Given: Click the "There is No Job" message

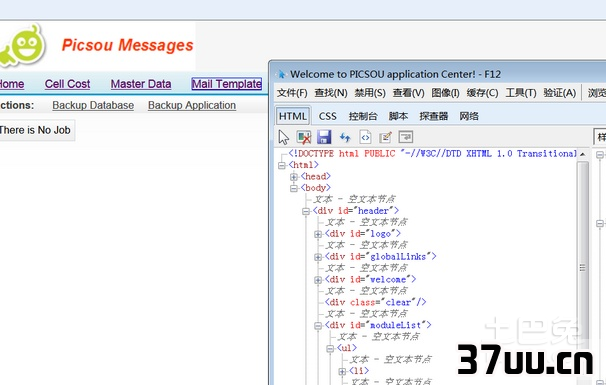Looking at the screenshot, I should [35, 130].
